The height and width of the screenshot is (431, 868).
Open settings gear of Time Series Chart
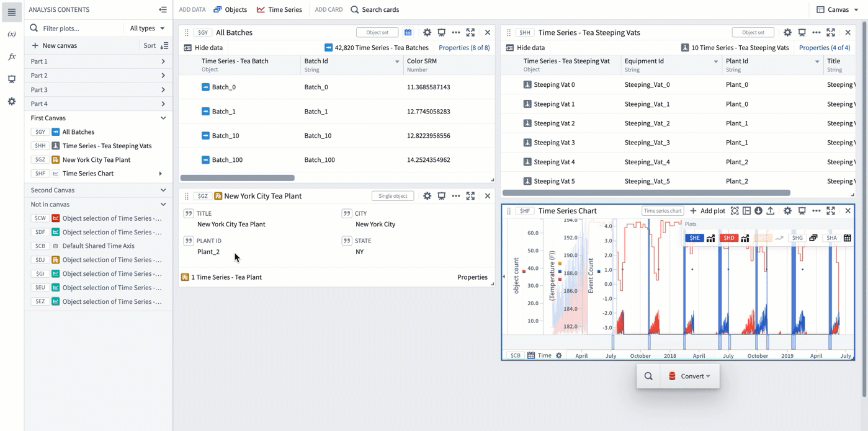[787, 211]
